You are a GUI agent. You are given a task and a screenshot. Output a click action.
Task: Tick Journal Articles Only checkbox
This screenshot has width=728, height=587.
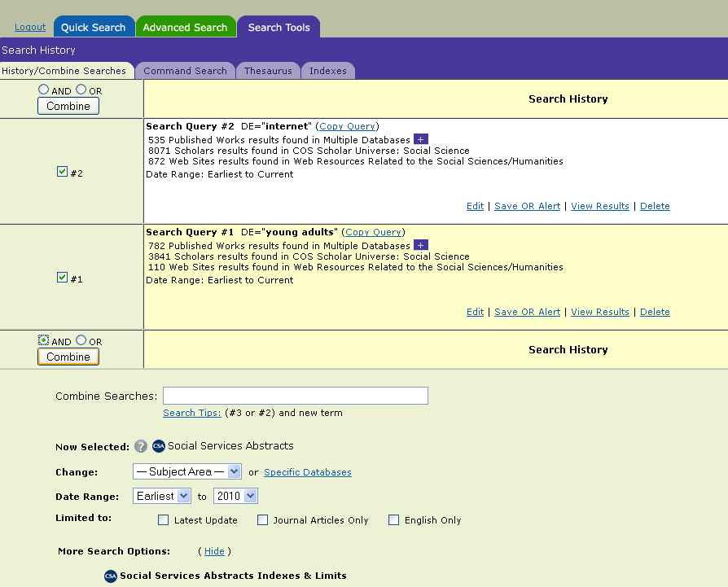263,519
